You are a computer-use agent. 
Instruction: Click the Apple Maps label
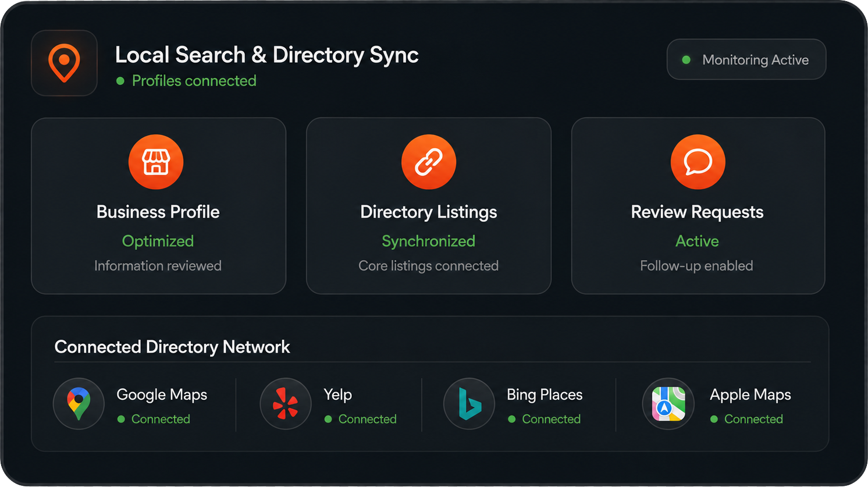point(750,395)
